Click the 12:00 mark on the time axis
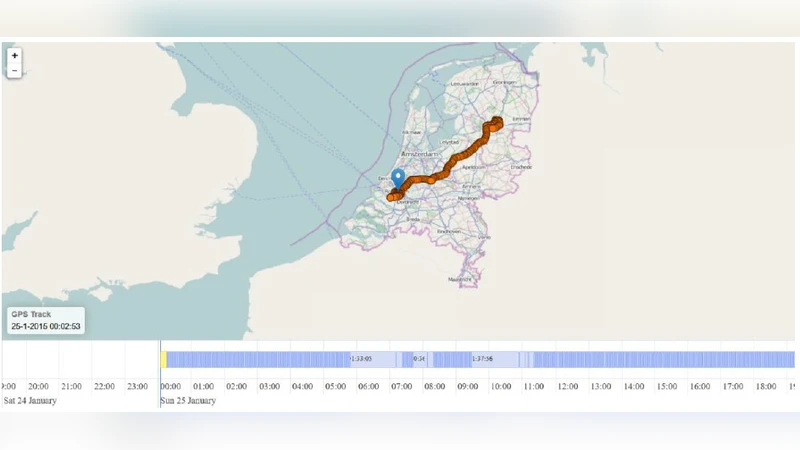Viewport: 800px width, 450px height. [x=567, y=386]
